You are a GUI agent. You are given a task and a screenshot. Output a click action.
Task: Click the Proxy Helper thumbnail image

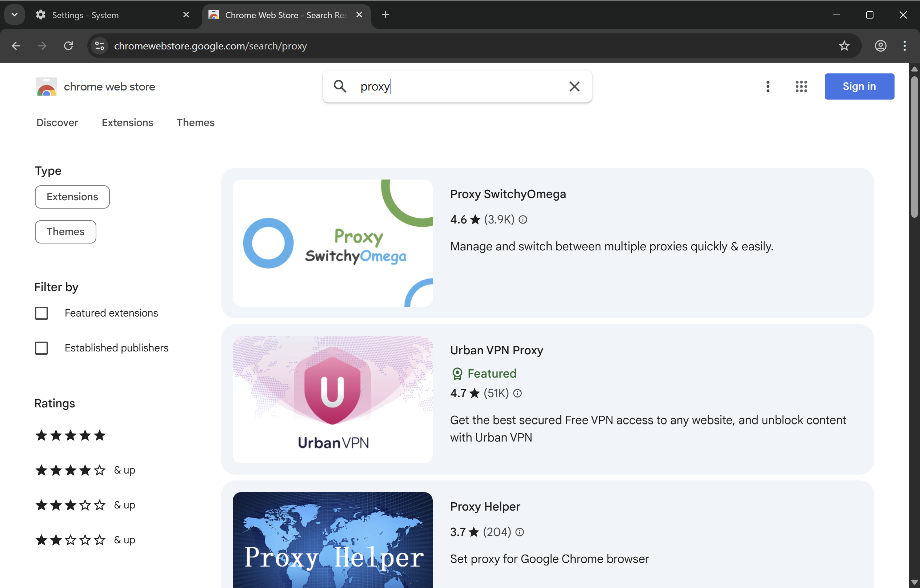pos(332,540)
